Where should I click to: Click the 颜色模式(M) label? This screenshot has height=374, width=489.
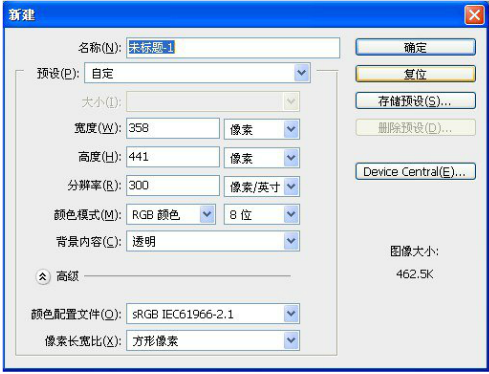click(87, 215)
